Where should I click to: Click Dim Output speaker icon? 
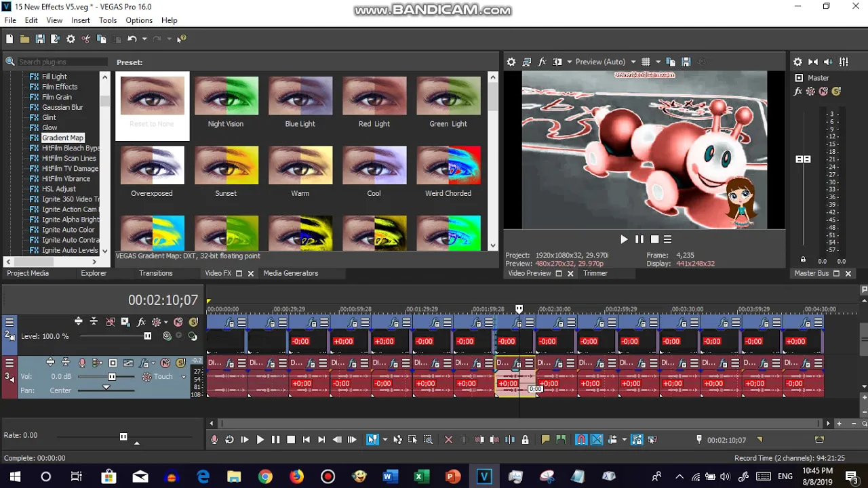click(828, 62)
